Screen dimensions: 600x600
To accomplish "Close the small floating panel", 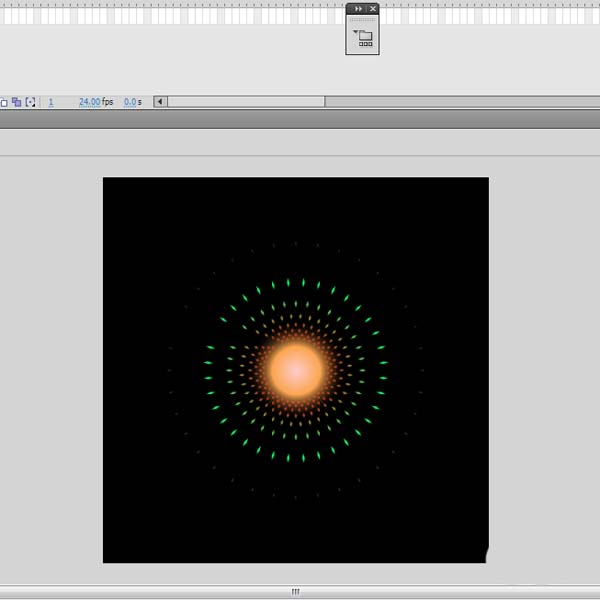I will click(373, 8).
